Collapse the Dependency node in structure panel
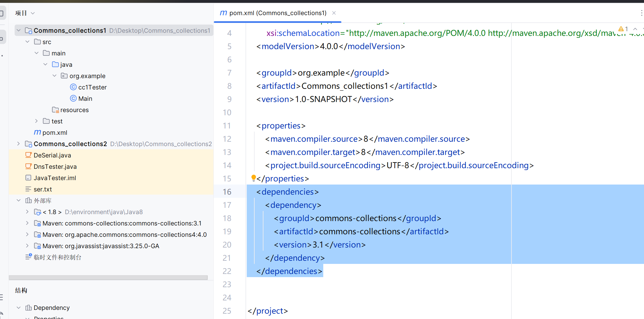Viewport: 644px width, 319px height. click(19, 307)
